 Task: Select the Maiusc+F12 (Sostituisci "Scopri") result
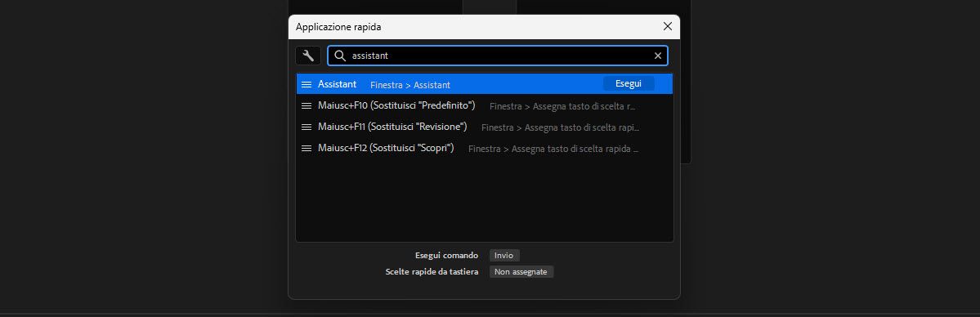(485, 148)
